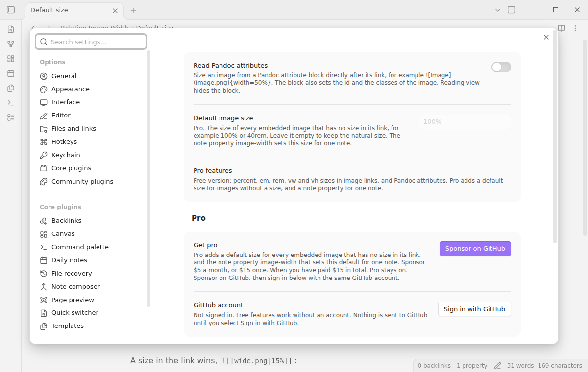Click Sponsor on GitHub button
The height and width of the screenshot is (372, 588).
[x=475, y=249]
